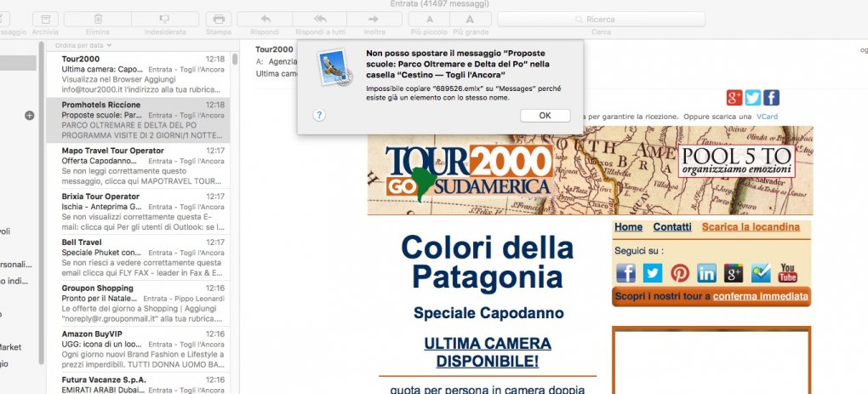
Task: Click the Elimina trash icon
Action: (x=99, y=19)
